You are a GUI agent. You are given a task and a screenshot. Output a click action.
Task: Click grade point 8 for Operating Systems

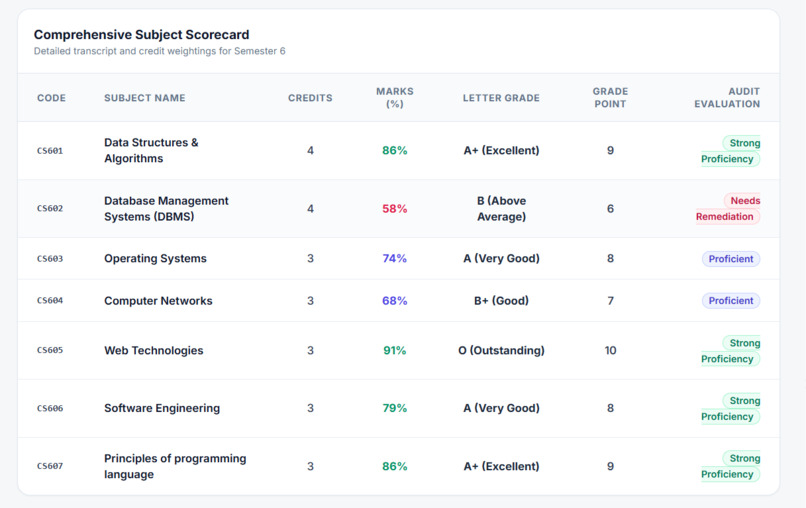pos(610,258)
